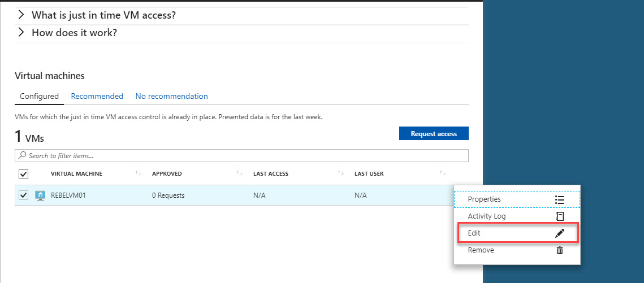Toggle the select-all header checkbox
Viewport: 644px width, 283px height.
(x=23, y=175)
